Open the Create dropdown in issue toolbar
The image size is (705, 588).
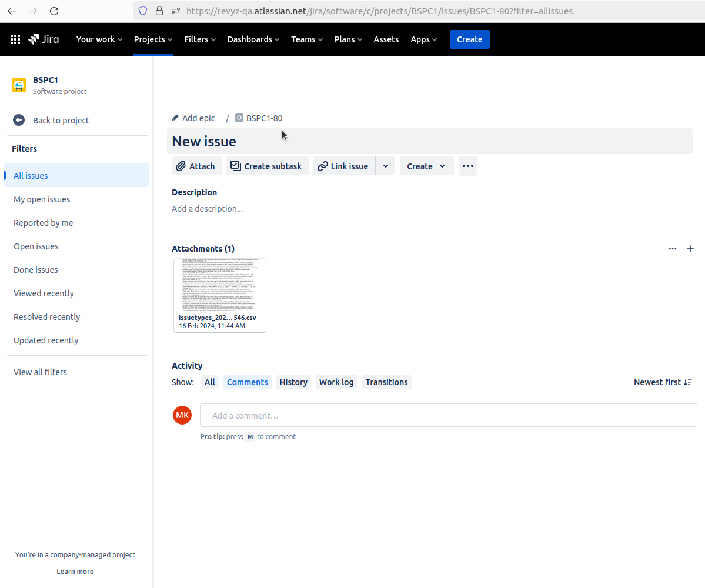click(426, 166)
